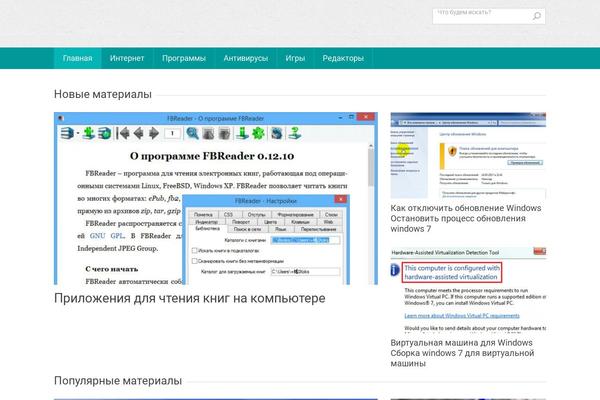This screenshot has width=600, height=400.
Task: Click the GNU GPL link in FBReader text
Action: (107, 236)
